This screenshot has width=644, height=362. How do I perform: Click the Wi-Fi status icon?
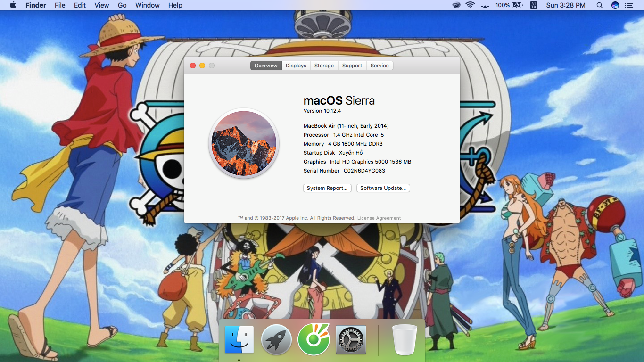point(470,5)
